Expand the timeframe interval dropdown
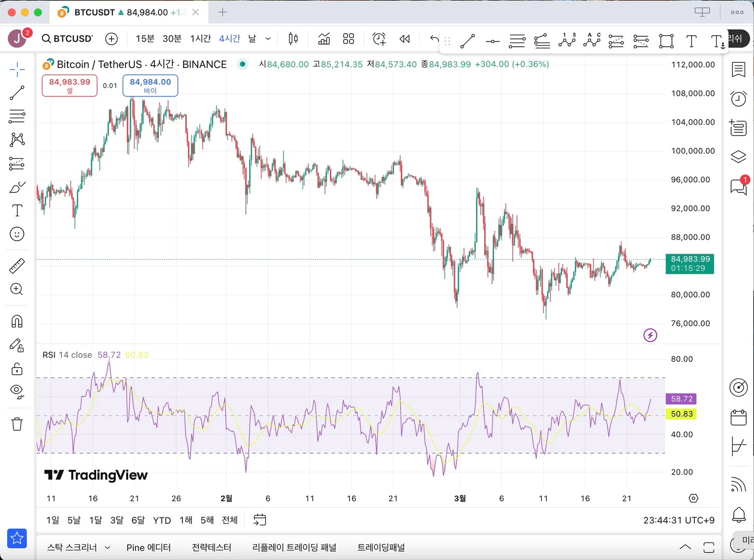754x560 pixels. pyautogui.click(x=268, y=39)
